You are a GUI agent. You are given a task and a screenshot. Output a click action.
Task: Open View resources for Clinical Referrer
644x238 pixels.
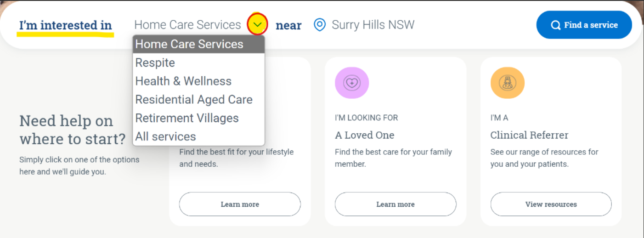coord(551,204)
